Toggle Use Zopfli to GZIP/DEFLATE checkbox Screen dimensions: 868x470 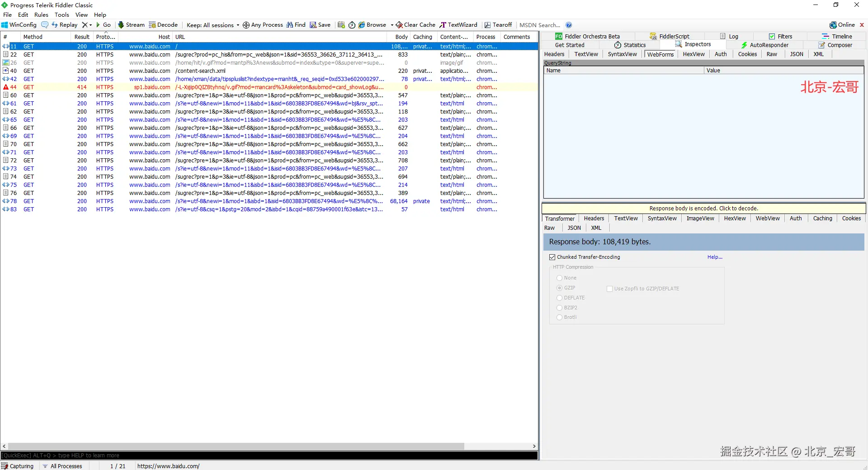click(609, 289)
